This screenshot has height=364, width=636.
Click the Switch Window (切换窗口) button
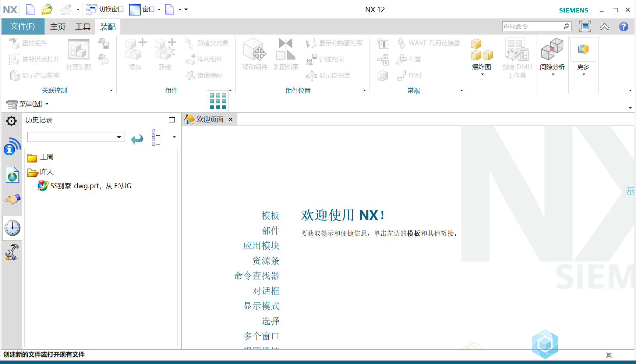pyautogui.click(x=105, y=9)
